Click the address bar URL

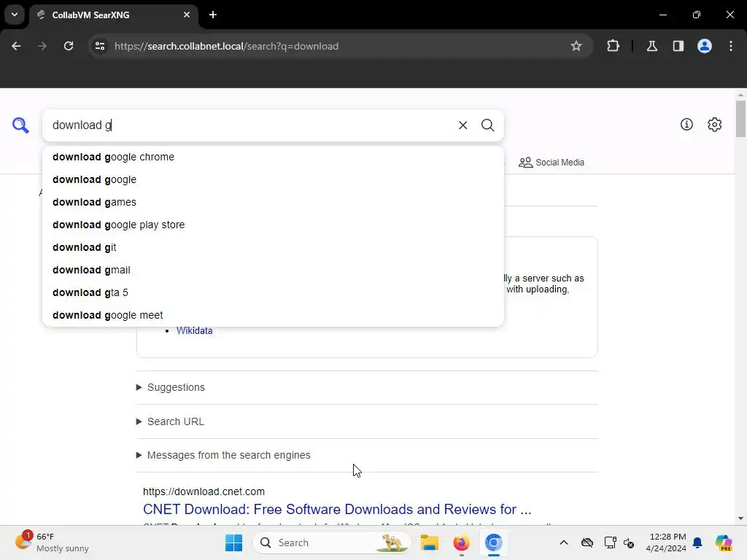click(226, 46)
